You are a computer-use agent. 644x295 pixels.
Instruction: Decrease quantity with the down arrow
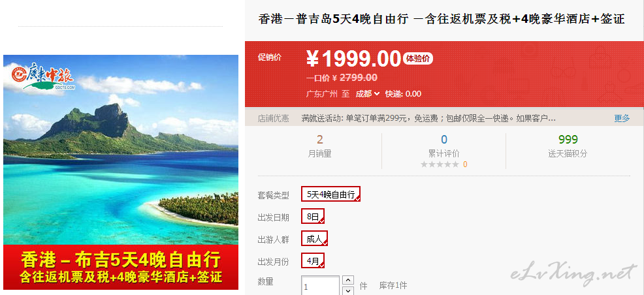click(348, 290)
